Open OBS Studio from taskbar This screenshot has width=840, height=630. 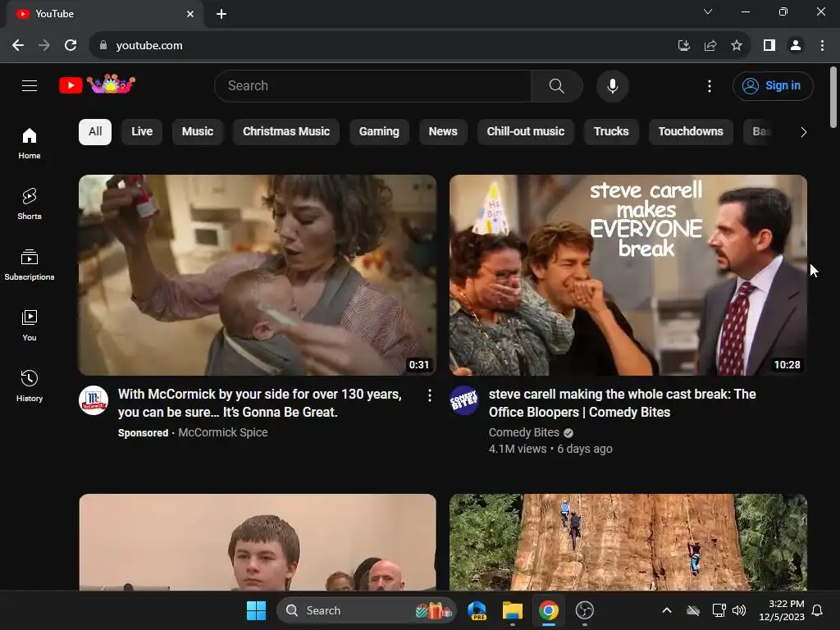pos(584,610)
